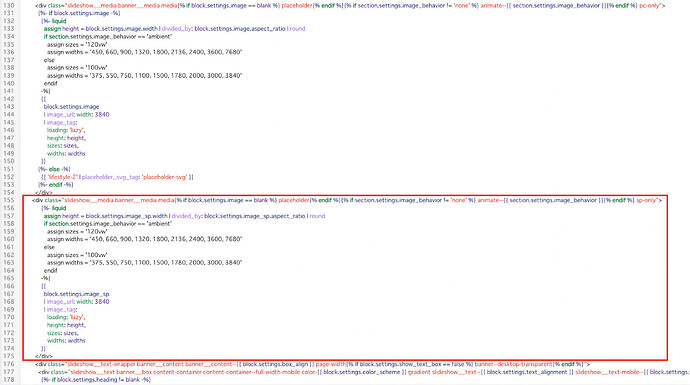The image size is (690, 385).
Task: Click 'sizes: sizes,' on line 148
Action: click(x=63, y=146)
